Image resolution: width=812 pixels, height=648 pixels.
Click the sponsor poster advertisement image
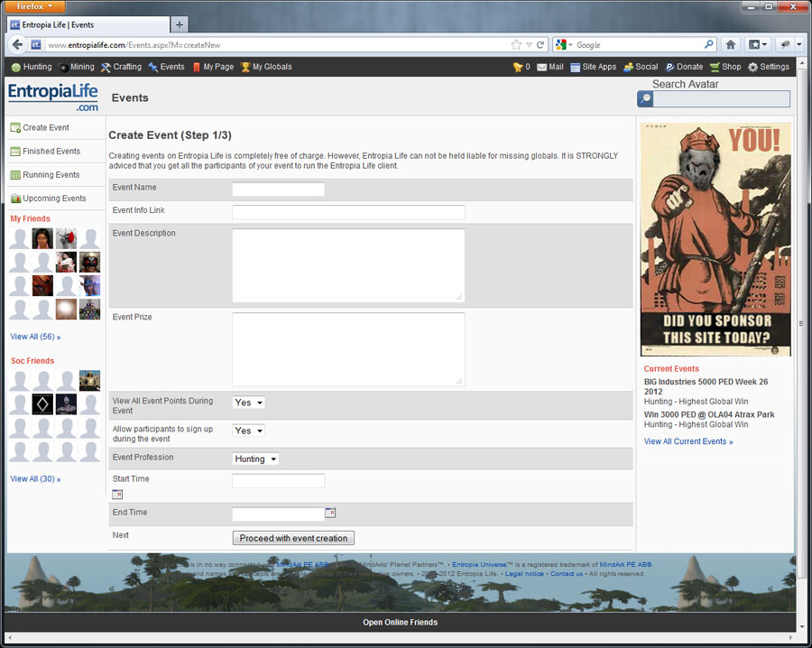tap(715, 239)
